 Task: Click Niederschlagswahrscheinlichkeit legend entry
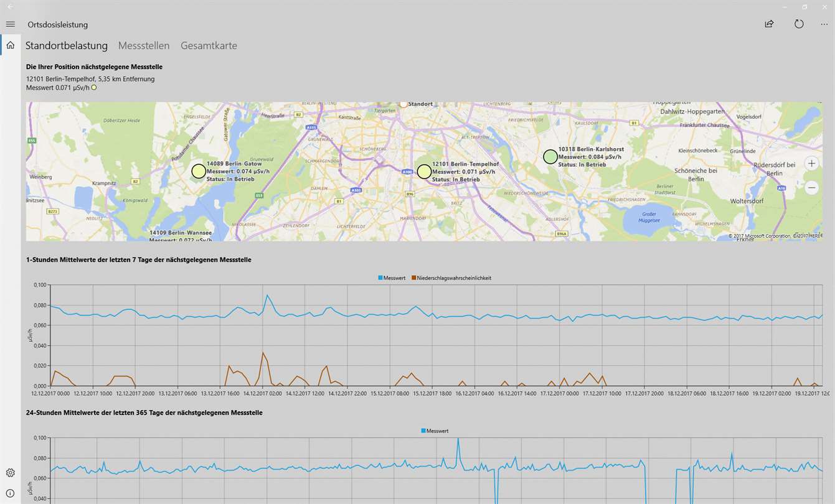click(451, 278)
